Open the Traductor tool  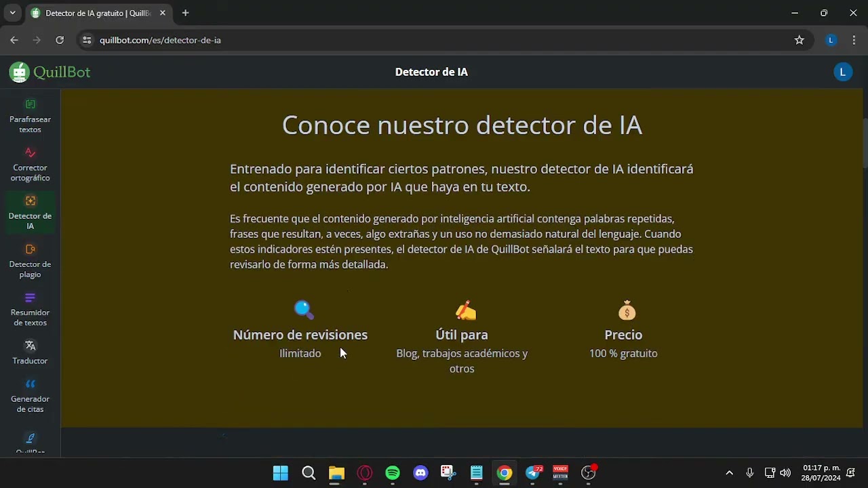tap(30, 352)
